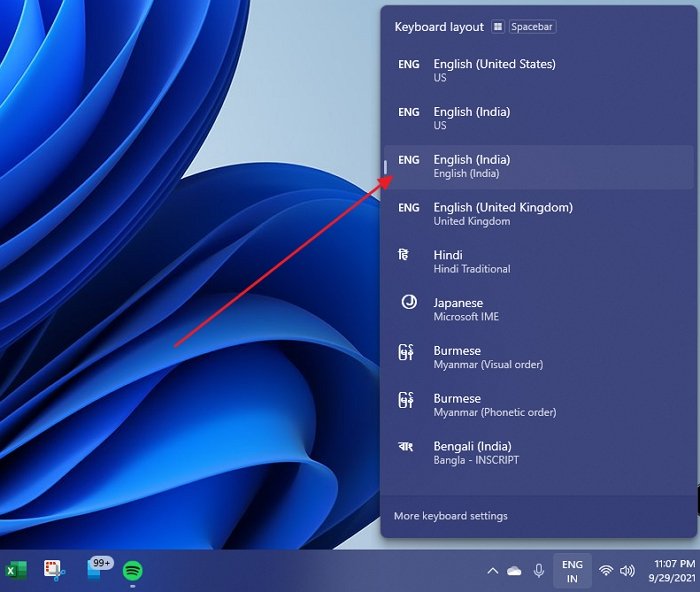
Task: Click the OneDrive cloud tray icon
Action: (x=515, y=571)
